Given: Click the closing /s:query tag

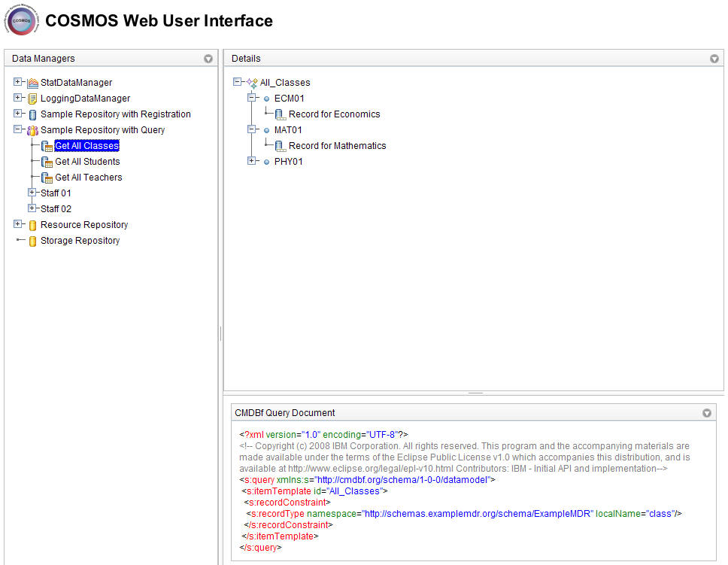Looking at the screenshot, I should click(260, 548).
